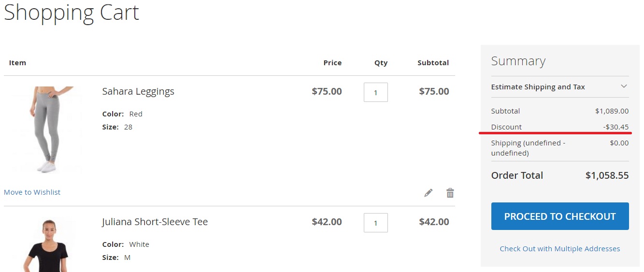Click the Summary panel heading
The width and height of the screenshot is (644, 272).
[518, 61]
